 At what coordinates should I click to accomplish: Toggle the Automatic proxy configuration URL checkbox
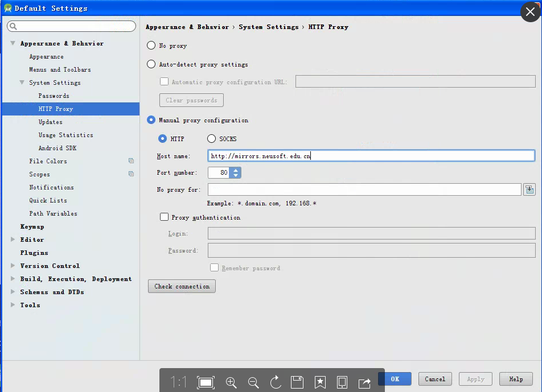[164, 81]
